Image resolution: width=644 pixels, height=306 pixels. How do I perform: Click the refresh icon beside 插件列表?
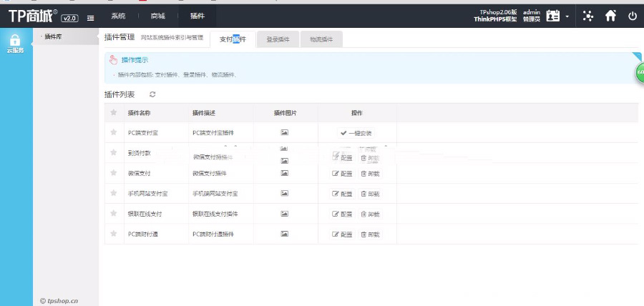(x=152, y=94)
